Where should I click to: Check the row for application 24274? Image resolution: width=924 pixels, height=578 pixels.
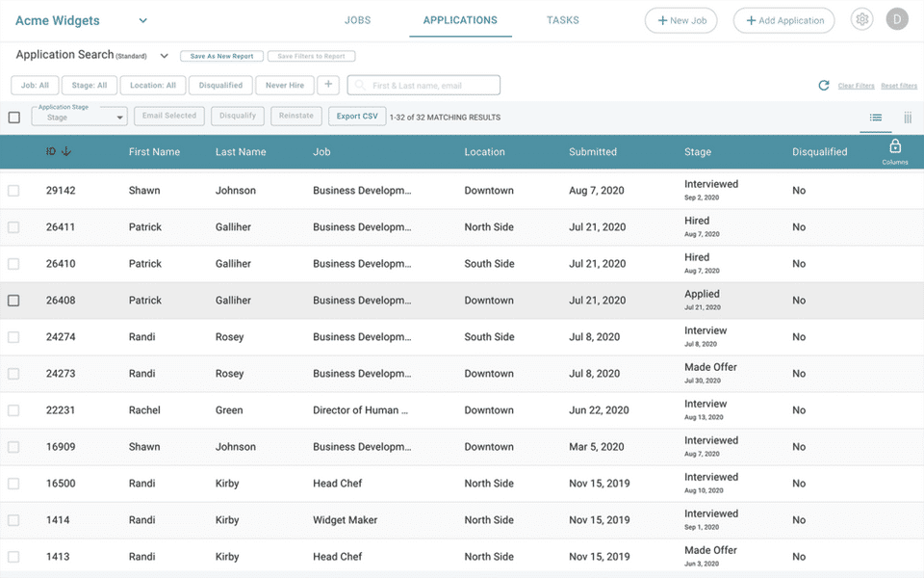[x=13, y=337]
